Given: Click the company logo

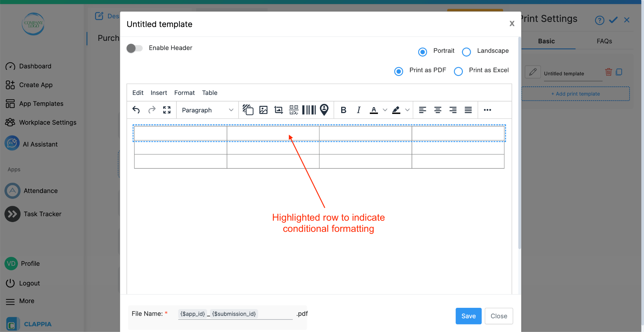Looking at the screenshot, I should tap(33, 24).
